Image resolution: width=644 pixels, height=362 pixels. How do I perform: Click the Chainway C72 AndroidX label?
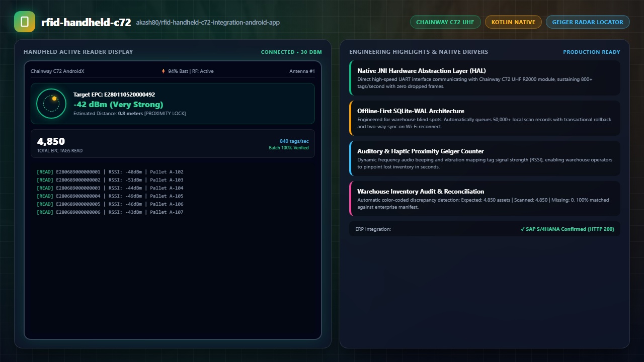click(x=57, y=71)
